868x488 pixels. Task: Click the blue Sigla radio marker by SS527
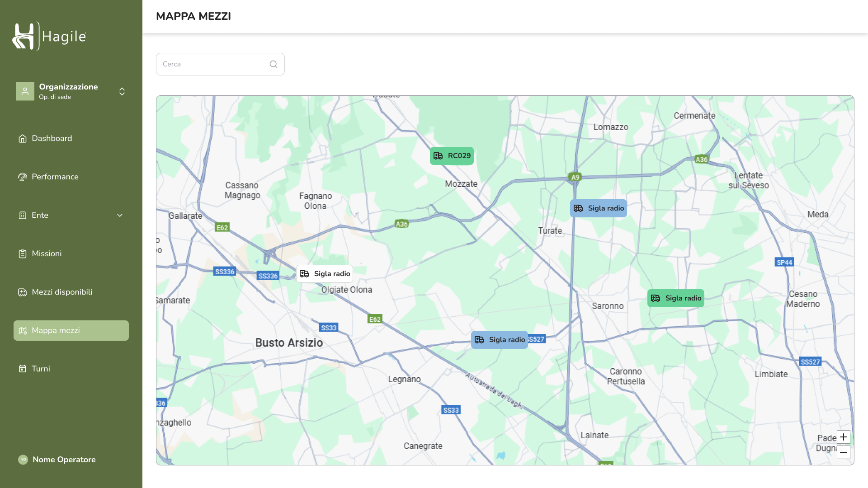click(x=500, y=340)
